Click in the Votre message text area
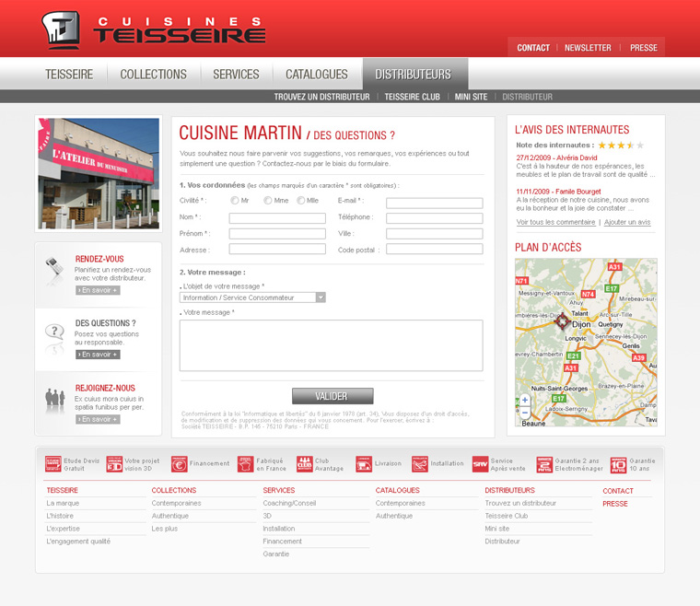 [332, 345]
